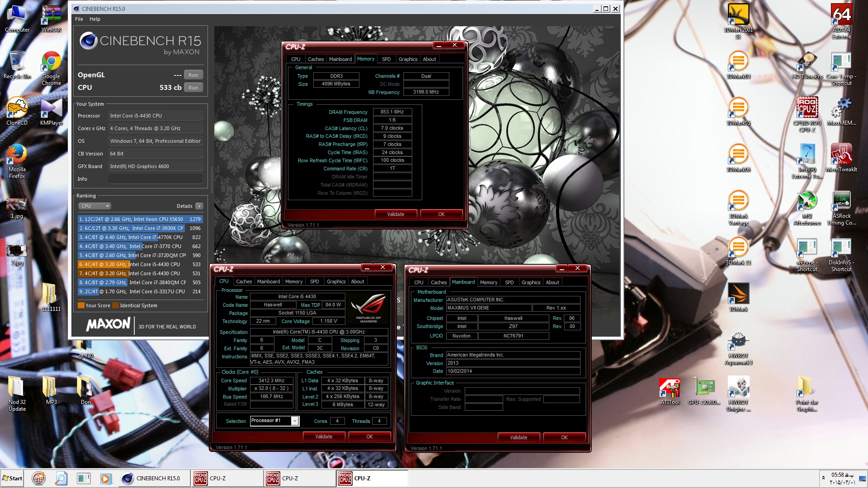Viewport: 868px width, 488px height.
Task: Open CloneCD desktop shortcut
Action: click(x=17, y=111)
